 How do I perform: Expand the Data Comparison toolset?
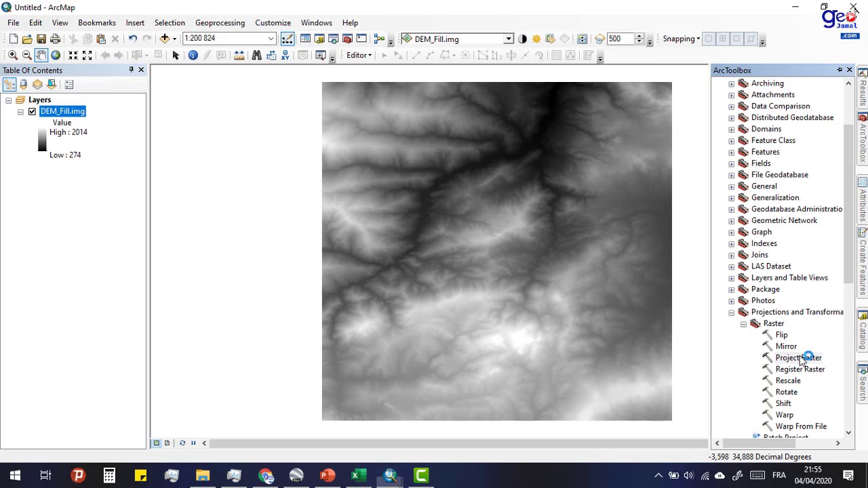click(731, 106)
